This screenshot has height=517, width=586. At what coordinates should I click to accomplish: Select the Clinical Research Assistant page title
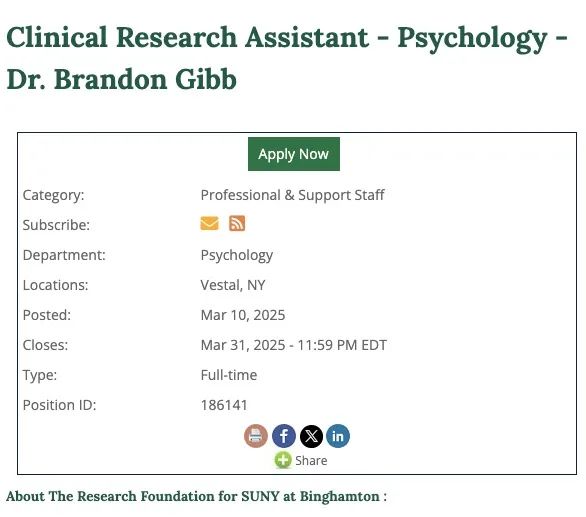[287, 58]
